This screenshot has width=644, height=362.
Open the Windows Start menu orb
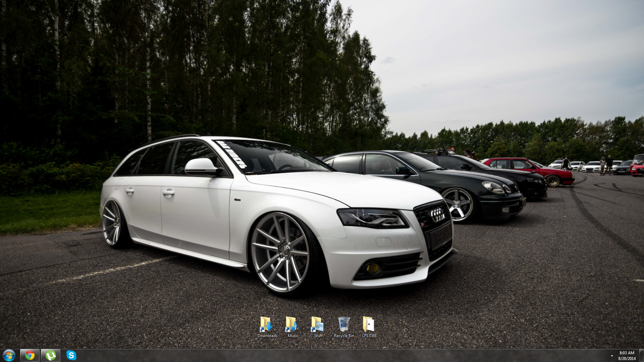9,355
